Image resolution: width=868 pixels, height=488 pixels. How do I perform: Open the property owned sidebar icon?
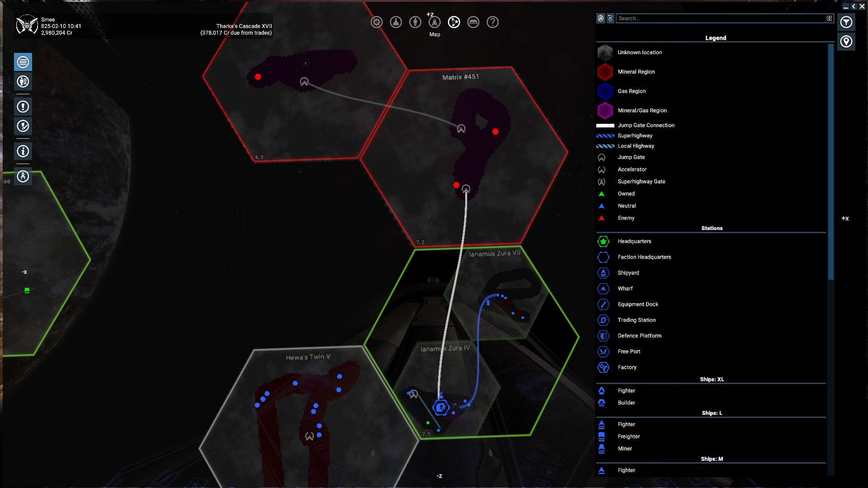(x=23, y=82)
